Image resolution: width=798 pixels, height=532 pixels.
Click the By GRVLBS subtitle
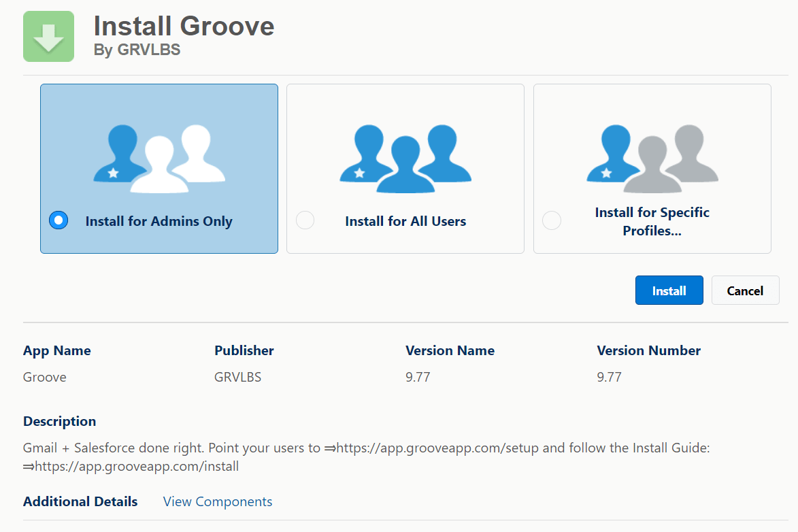point(137,50)
